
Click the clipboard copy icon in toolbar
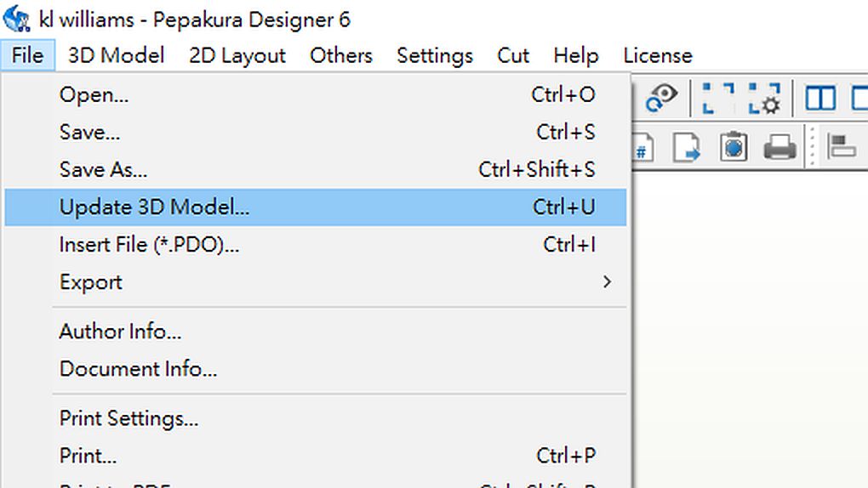pos(733,147)
